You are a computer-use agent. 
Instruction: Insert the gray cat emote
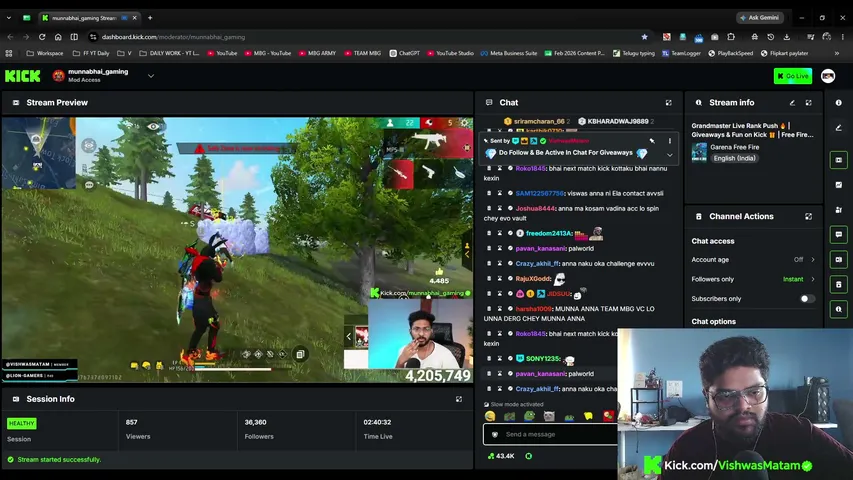point(549,416)
